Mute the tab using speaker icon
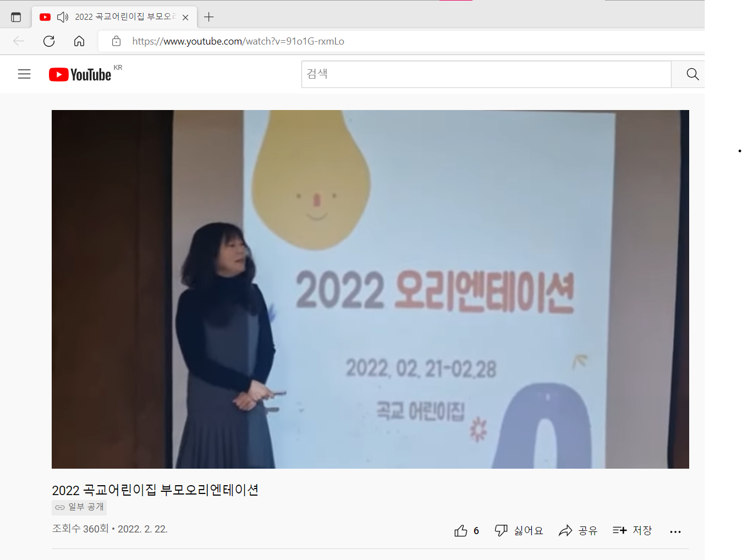The width and height of the screenshot is (742, 560). click(63, 17)
